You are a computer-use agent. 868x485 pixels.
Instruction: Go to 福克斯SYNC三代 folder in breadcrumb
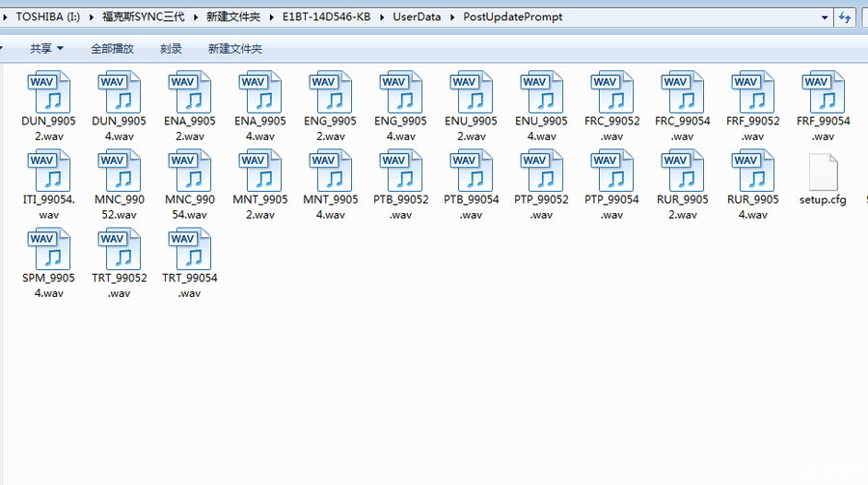(144, 16)
